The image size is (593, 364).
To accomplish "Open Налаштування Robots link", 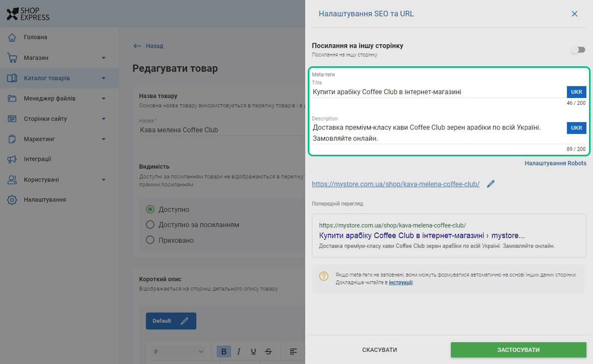I will (556, 163).
